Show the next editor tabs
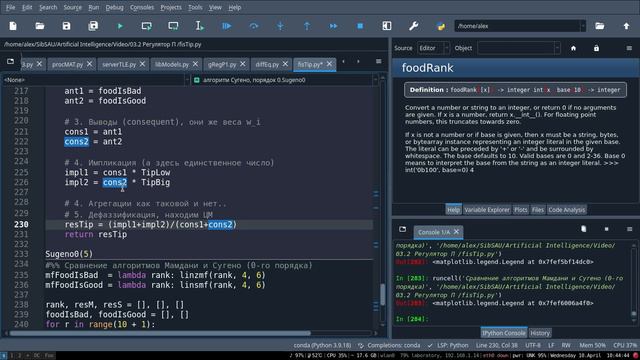Screen dimensions: 640x360 (x=358, y=61)
